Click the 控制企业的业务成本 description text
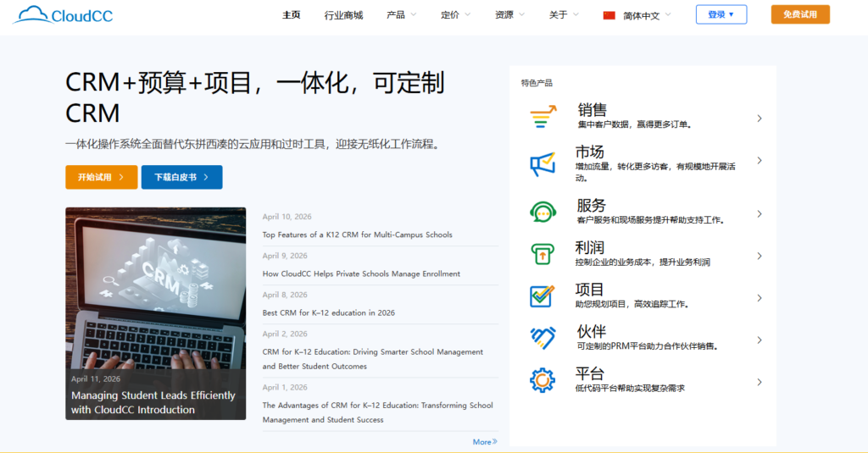This screenshot has height=453, width=868. coord(643,262)
